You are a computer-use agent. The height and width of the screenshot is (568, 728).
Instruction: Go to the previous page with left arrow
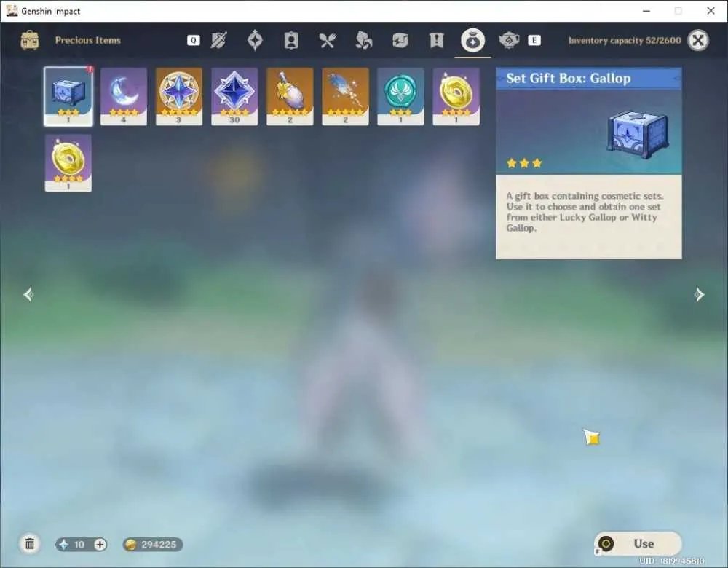point(28,294)
